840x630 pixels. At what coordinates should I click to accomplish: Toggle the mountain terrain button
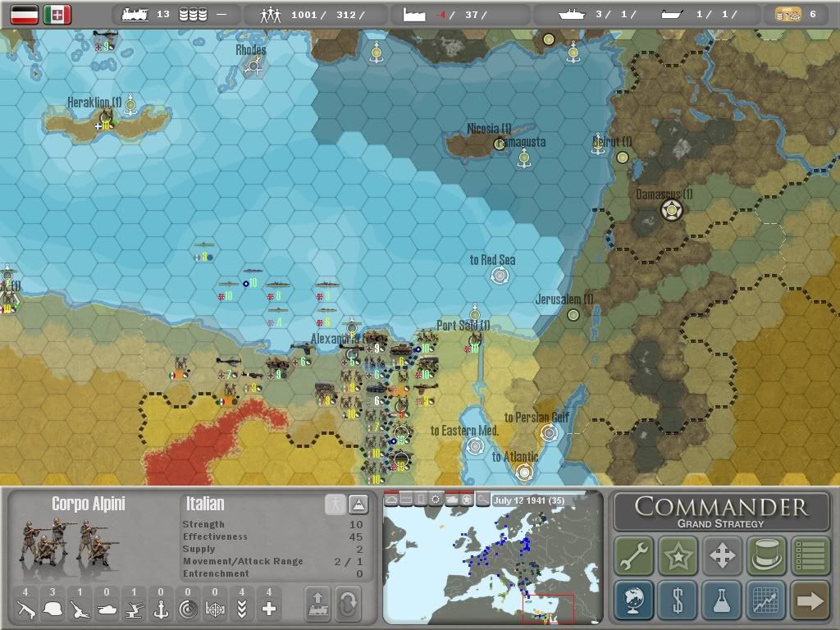click(x=358, y=504)
